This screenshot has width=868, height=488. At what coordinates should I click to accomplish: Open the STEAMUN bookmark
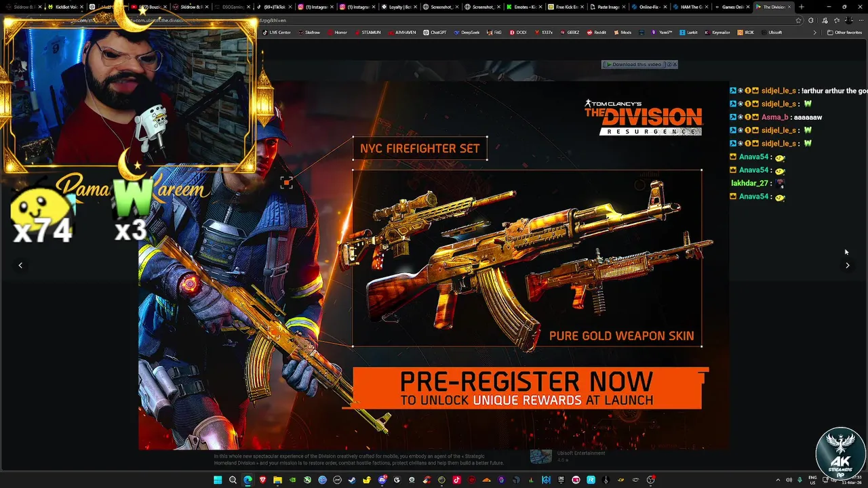pos(368,33)
